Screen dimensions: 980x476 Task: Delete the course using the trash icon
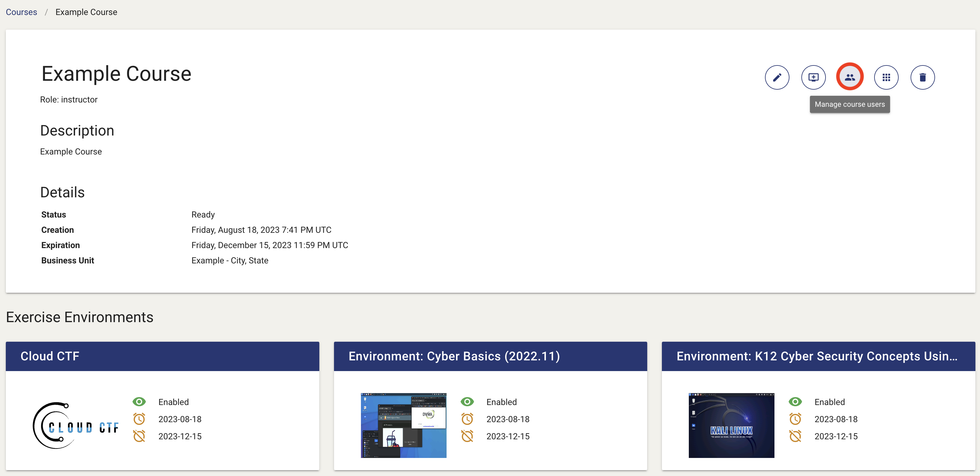[922, 77]
